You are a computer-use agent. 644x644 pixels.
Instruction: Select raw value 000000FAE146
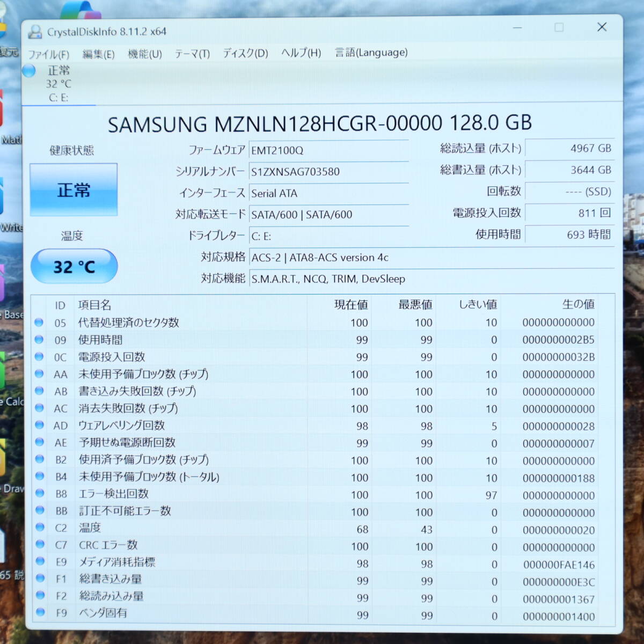click(x=559, y=565)
